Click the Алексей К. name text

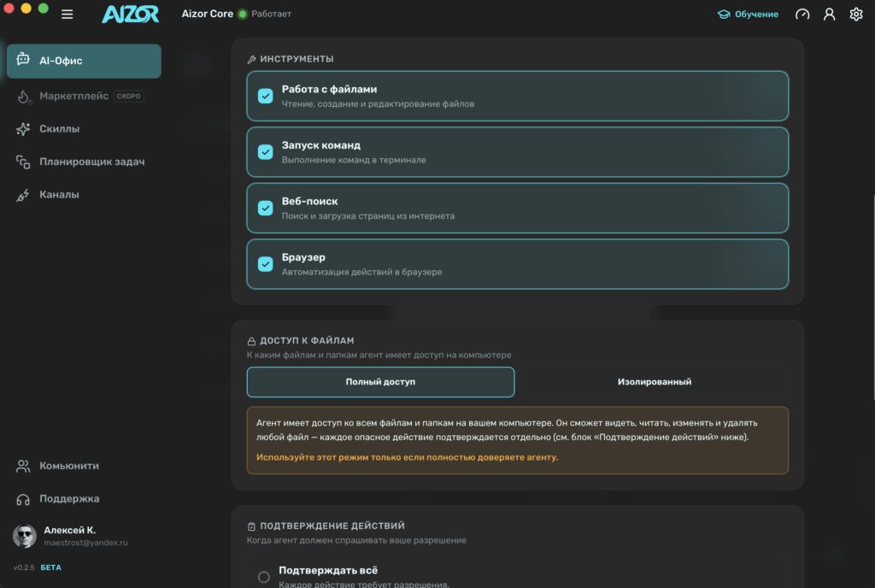pyautogui.click(x=70, y=530)
